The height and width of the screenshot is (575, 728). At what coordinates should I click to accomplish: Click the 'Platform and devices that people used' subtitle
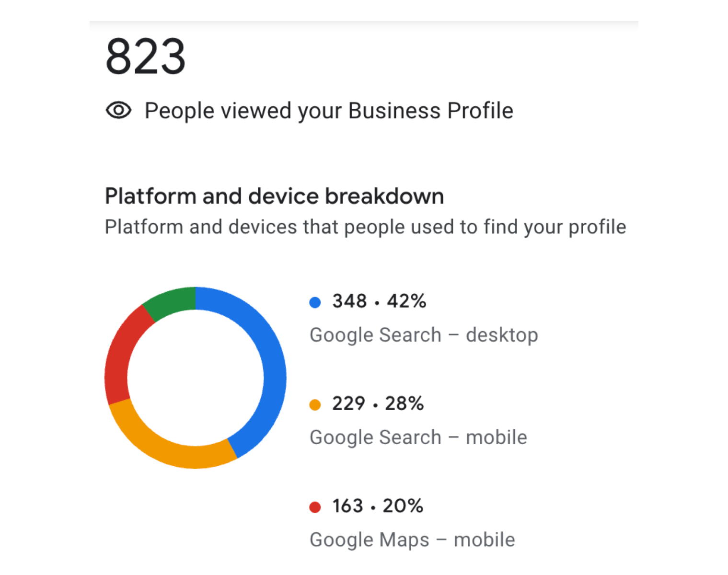365,227
